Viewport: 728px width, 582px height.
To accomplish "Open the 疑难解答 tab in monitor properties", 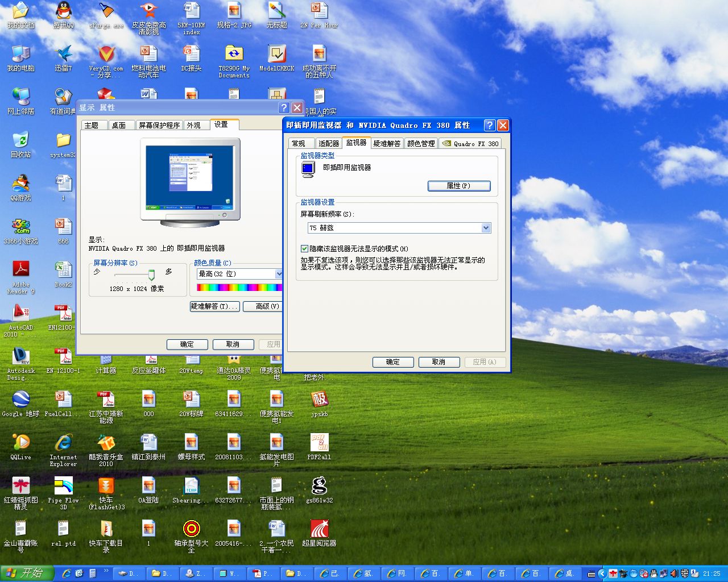I will click(x=387, y=143).
